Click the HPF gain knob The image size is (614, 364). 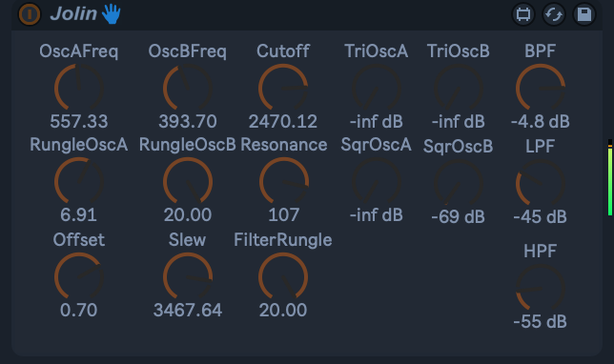[x=541, y=289]
